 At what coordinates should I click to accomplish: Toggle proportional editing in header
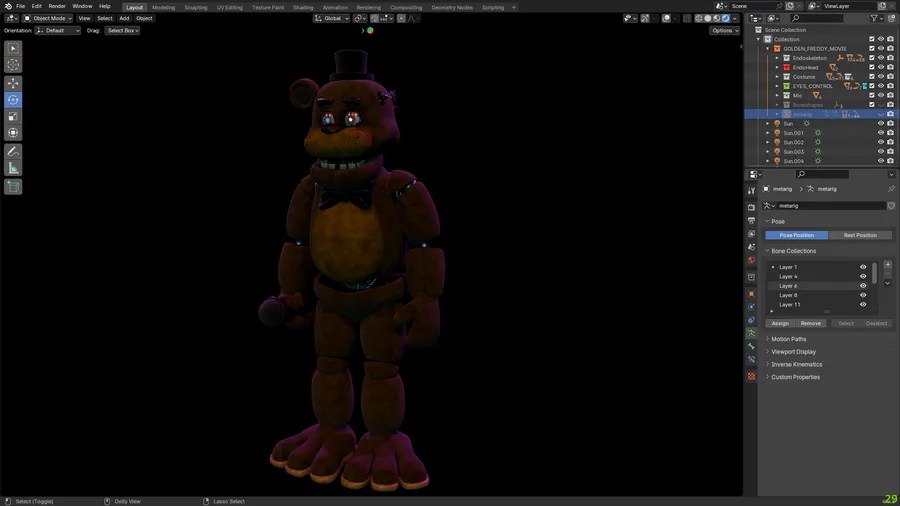coord(401,18)
